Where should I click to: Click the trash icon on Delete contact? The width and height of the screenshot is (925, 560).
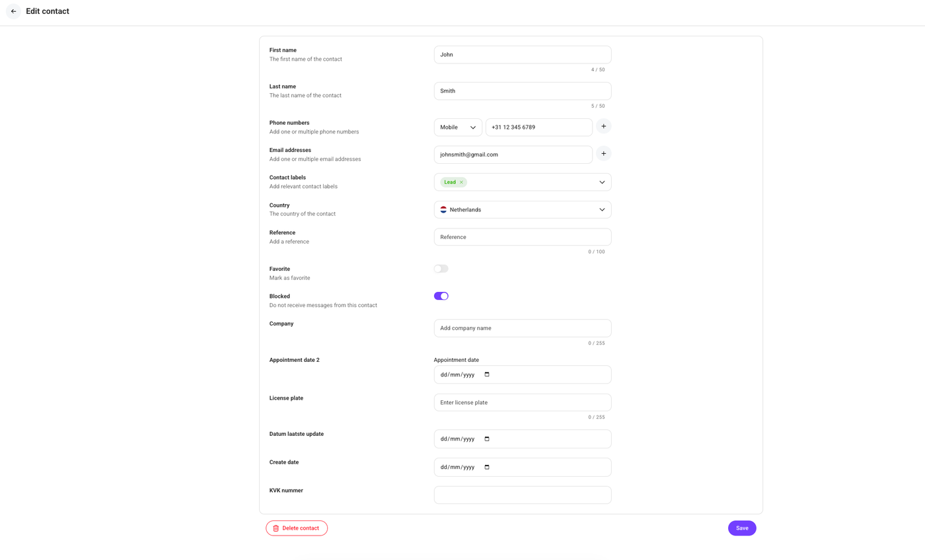tap(276, 528)
